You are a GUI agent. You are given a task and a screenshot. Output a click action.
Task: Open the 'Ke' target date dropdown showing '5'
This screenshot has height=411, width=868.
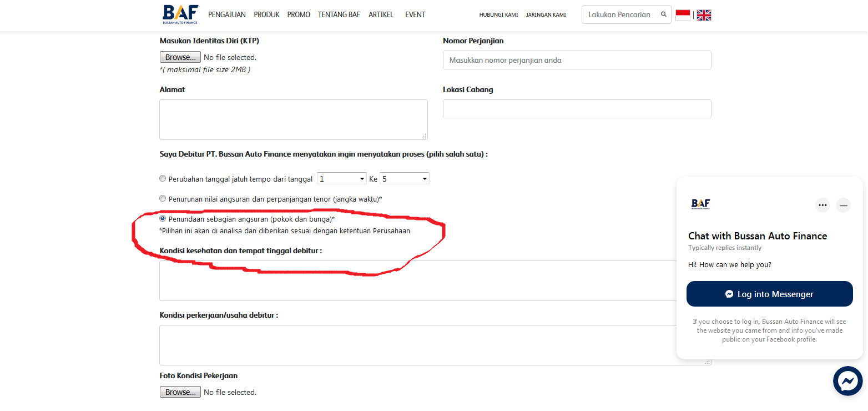[404, 178]
